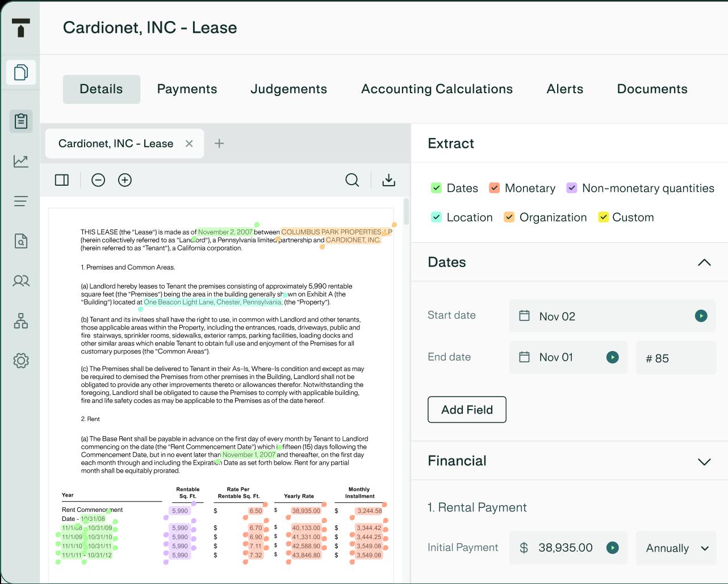Open the analytics chart icon in sidebar

pos(21,161)
